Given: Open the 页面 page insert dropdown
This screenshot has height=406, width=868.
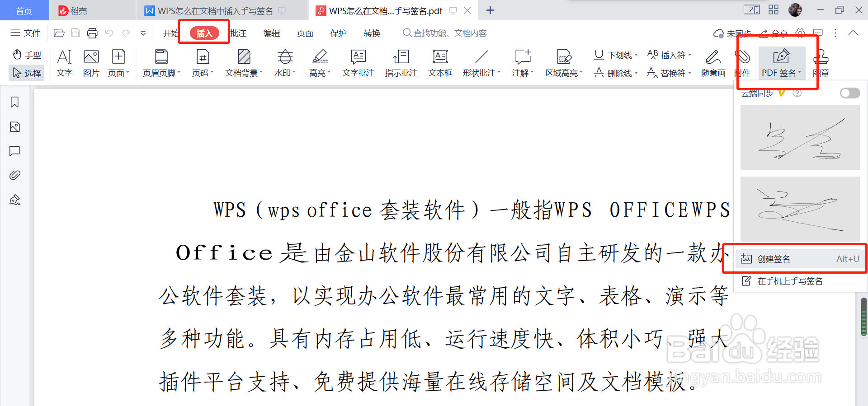Looking at the screenshot, I should 118,63.
